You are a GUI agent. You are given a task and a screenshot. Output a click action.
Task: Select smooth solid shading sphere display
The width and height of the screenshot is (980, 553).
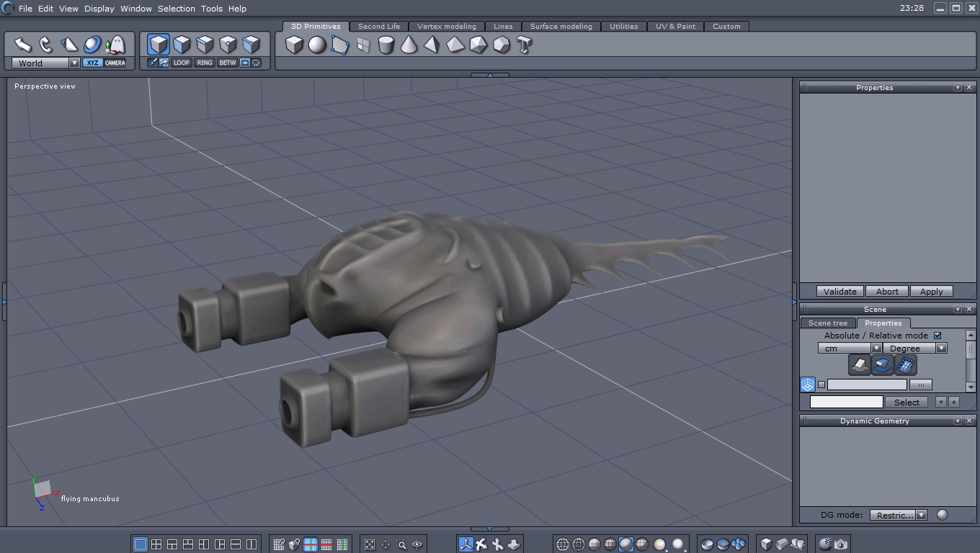coord(626,544)
